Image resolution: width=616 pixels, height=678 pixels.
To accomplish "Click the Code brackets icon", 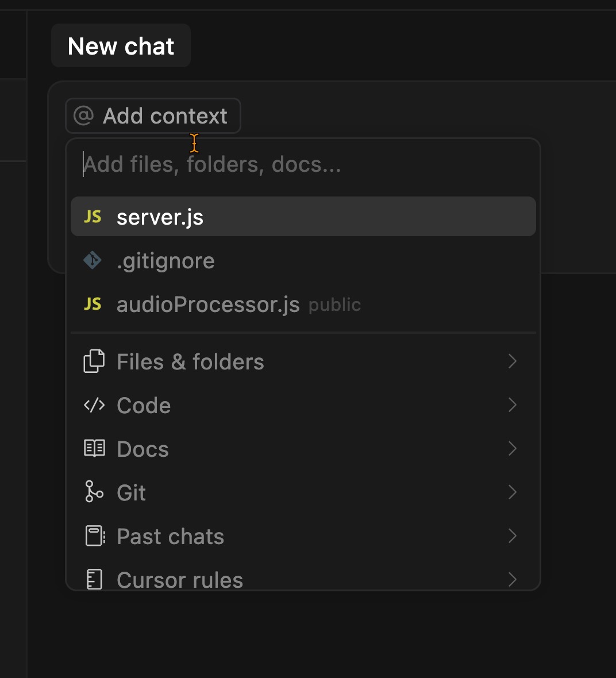I will (94, 406).
